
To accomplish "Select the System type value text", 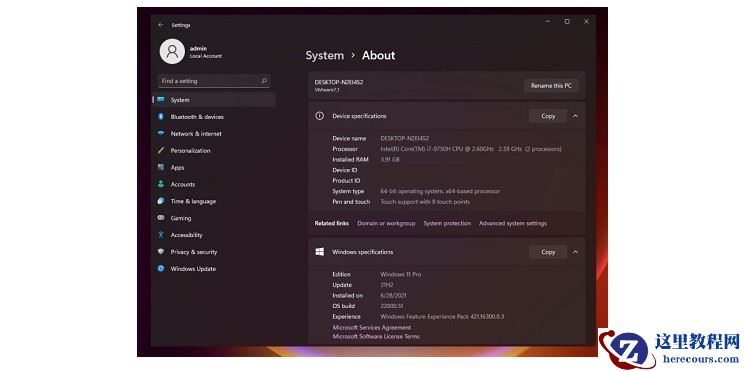I will coord(440,191).
